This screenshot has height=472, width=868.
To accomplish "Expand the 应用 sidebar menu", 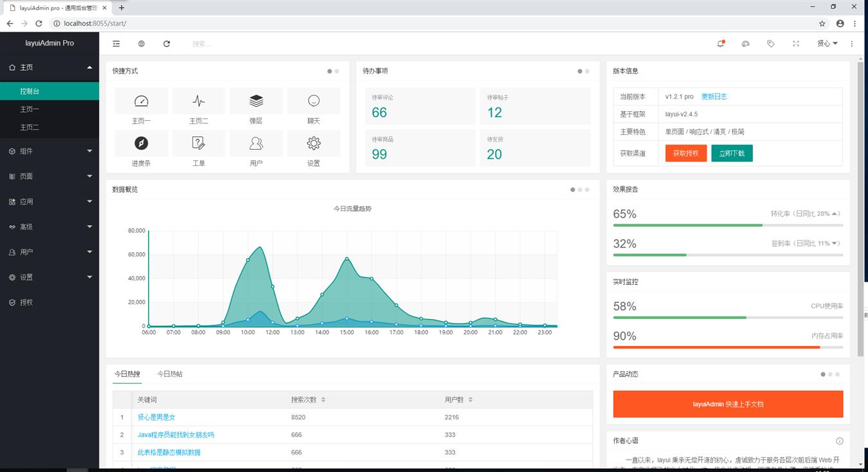I will 50,201.
